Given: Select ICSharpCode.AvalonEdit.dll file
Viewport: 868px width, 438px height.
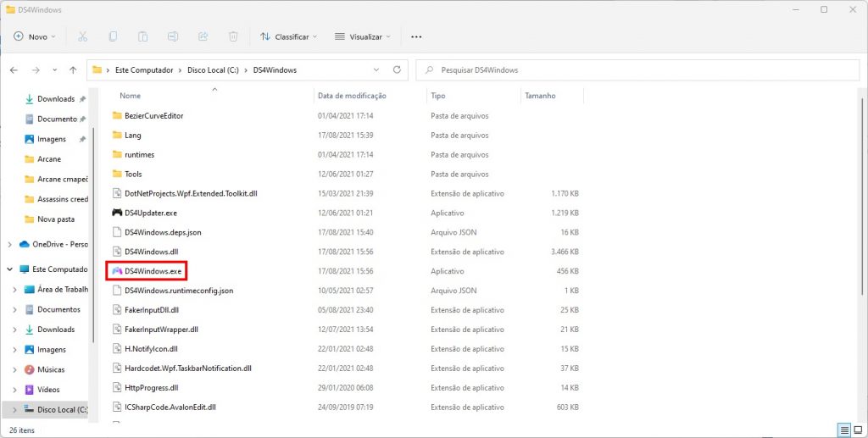Looking at the screenshot, I should click(x=170, y=407).
